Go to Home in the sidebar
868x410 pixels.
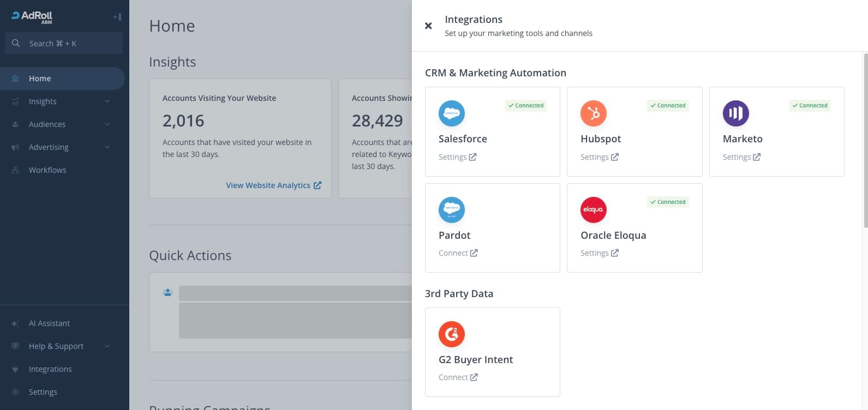pyautogui.click(x=62, y=79)
